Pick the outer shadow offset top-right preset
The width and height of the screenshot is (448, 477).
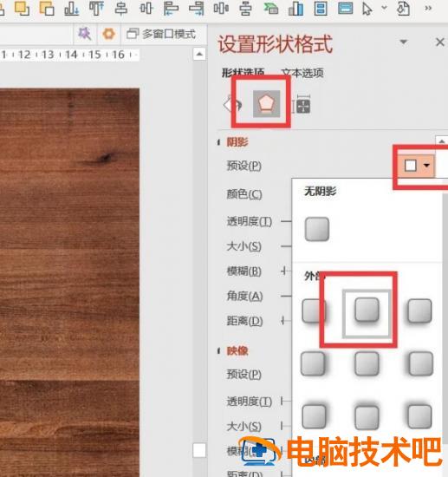pyautogui.click(x=314, y=416)
